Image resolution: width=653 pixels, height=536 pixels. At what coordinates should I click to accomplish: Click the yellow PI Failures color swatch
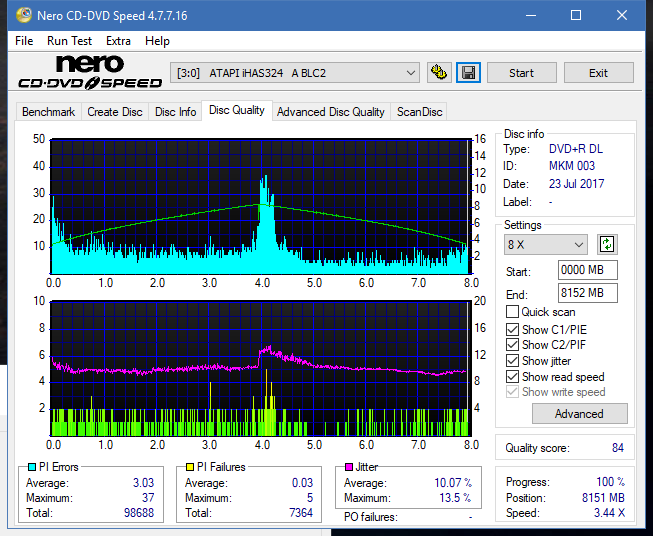190,467
